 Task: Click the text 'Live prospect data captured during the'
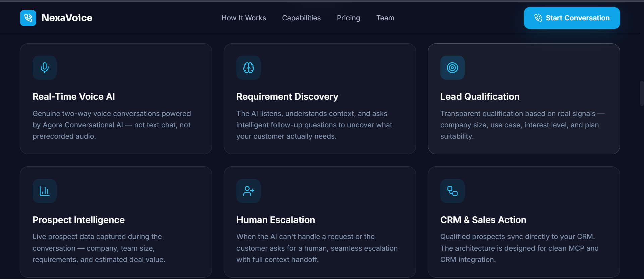coord(97,237)
